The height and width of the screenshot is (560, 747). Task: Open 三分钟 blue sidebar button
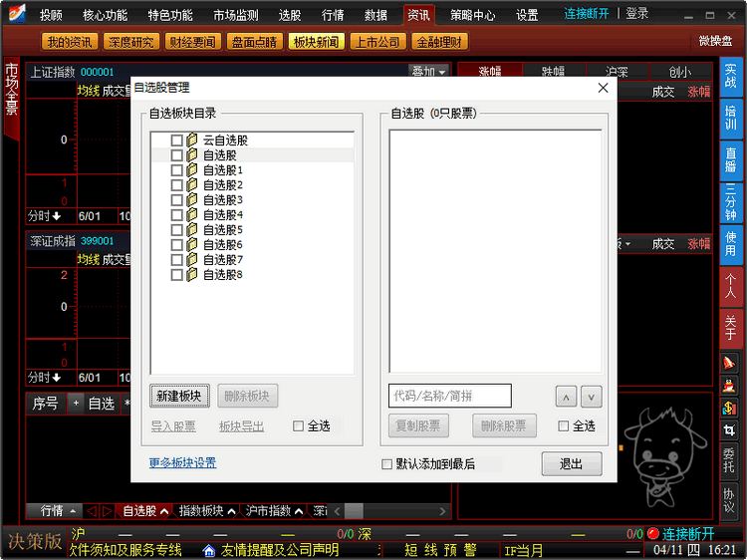[730, 202]
